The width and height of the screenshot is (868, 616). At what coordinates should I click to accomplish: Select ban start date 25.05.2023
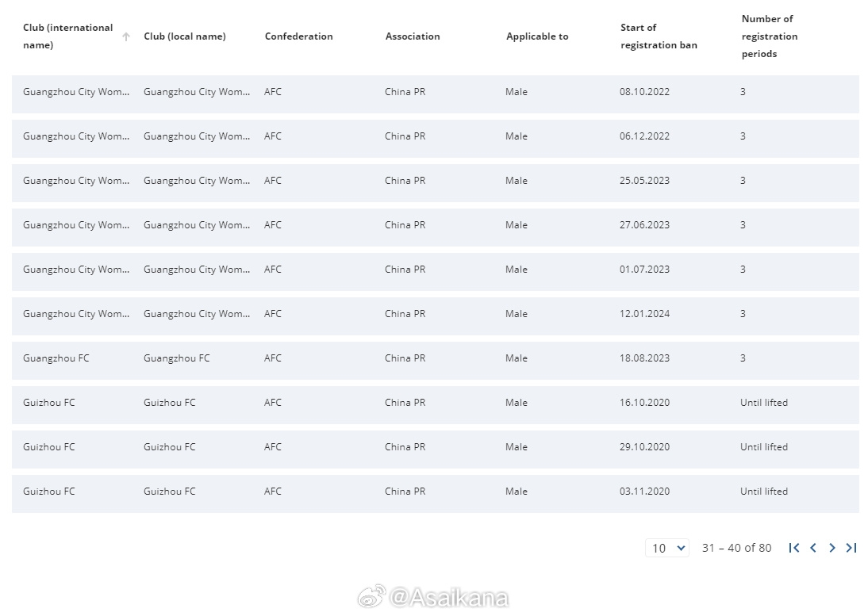644,181
